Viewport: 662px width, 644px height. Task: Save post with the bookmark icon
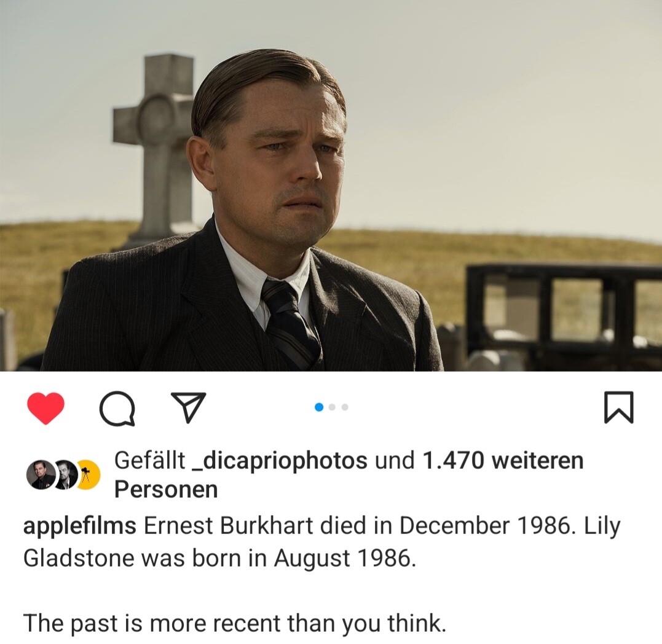click(x=619, y=407)
